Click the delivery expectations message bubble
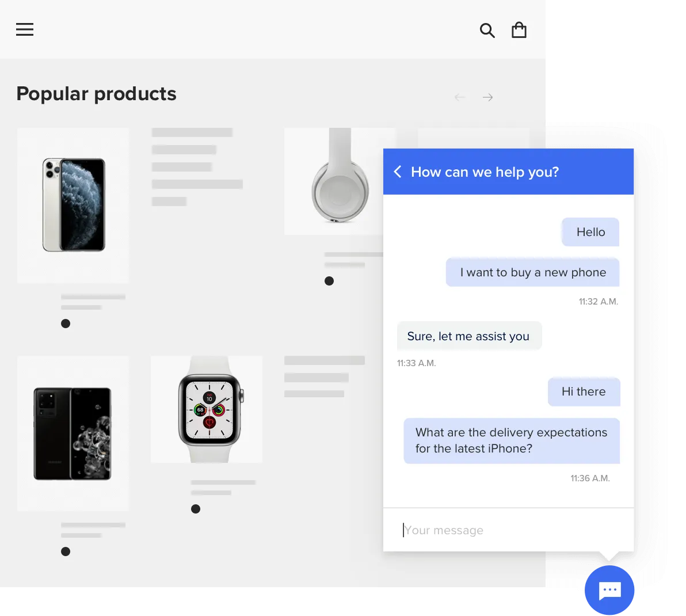 point(511,440)
